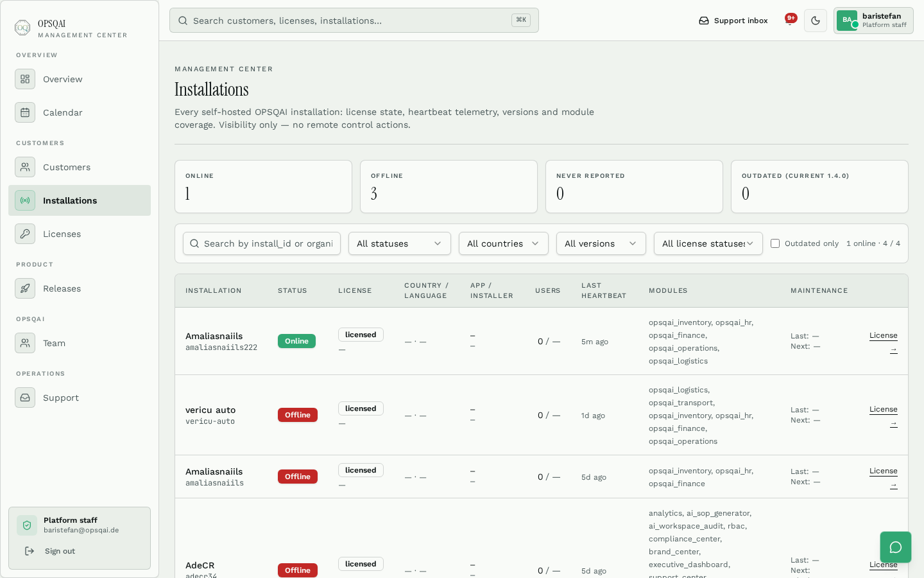924x578 pixels.
Task: Open the Licenses key icon
Action: (25, 234)
